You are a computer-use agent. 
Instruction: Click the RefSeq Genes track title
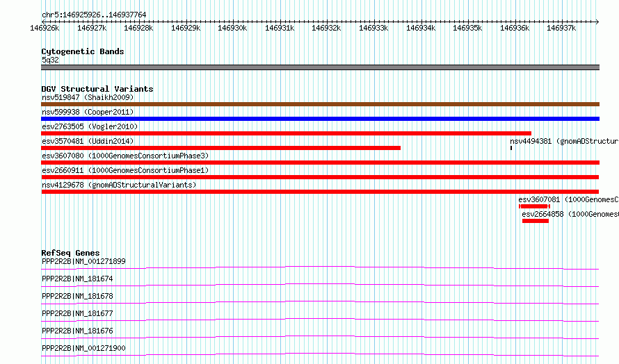(x=70, y=253)
